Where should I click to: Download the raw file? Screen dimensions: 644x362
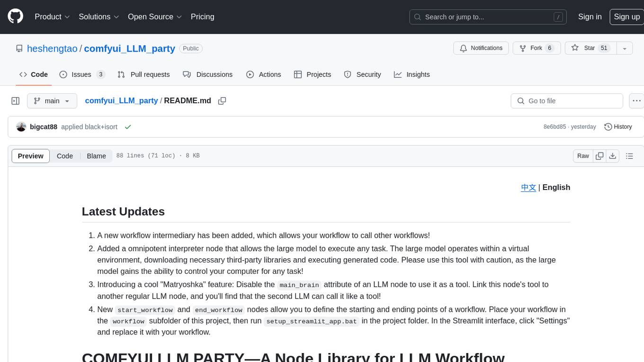pos(612,156)
